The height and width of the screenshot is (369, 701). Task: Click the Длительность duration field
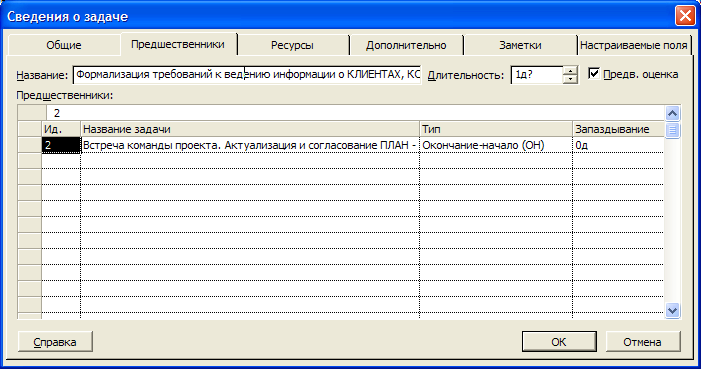[x=536, y=75]
